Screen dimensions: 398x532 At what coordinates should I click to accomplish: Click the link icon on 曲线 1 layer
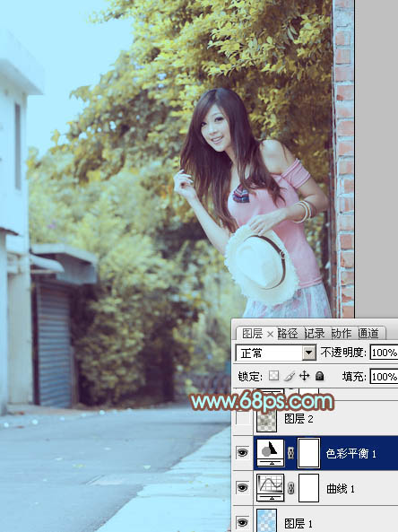point(290,489)
